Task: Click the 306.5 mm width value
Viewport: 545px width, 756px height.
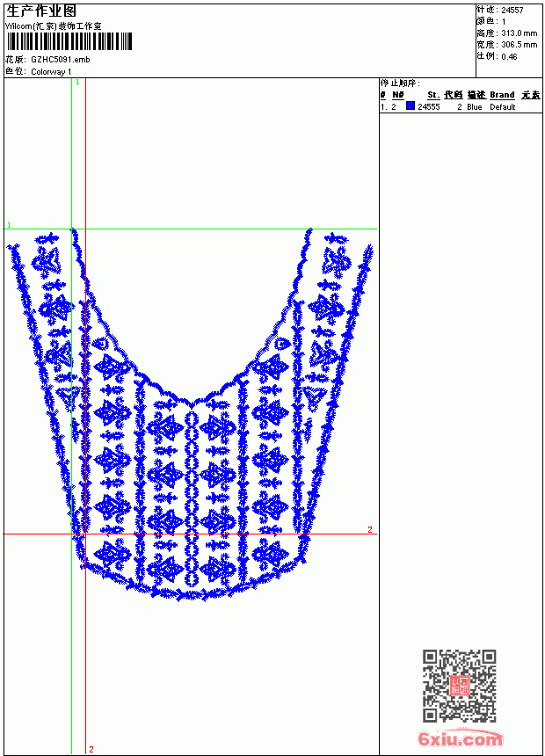Action: click(x=519, y=44)
